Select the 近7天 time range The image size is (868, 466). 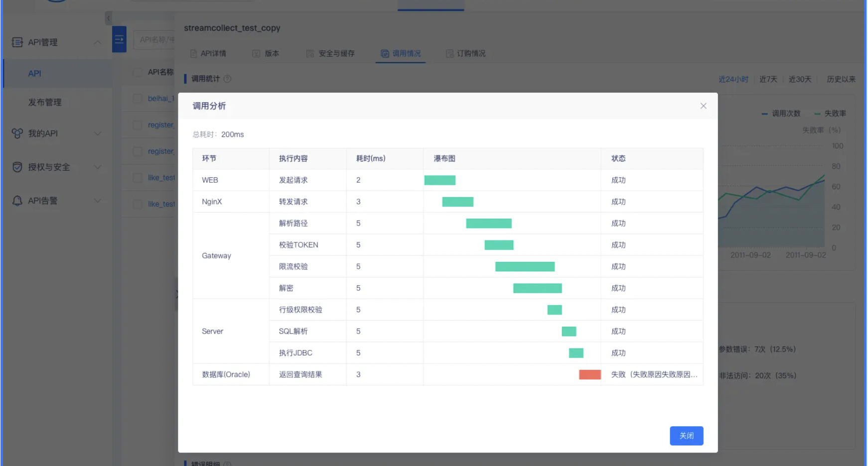point(768,79)
